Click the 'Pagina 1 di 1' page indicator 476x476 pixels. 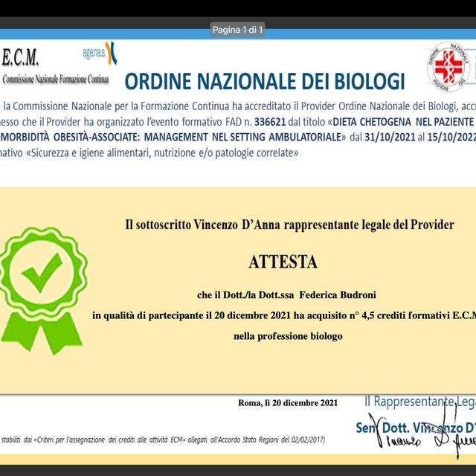pyautogui.click(x=237, y=30)
